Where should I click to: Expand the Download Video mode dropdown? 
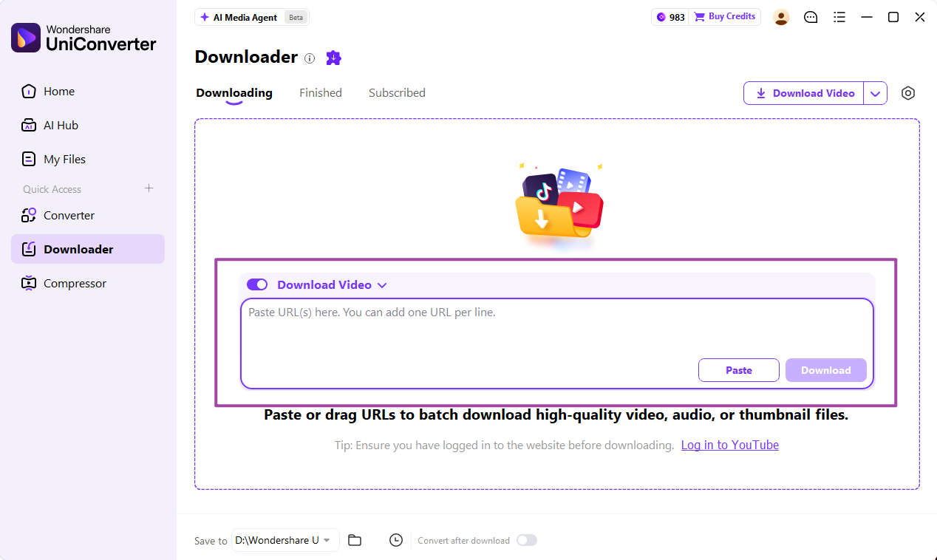point(382,285)
